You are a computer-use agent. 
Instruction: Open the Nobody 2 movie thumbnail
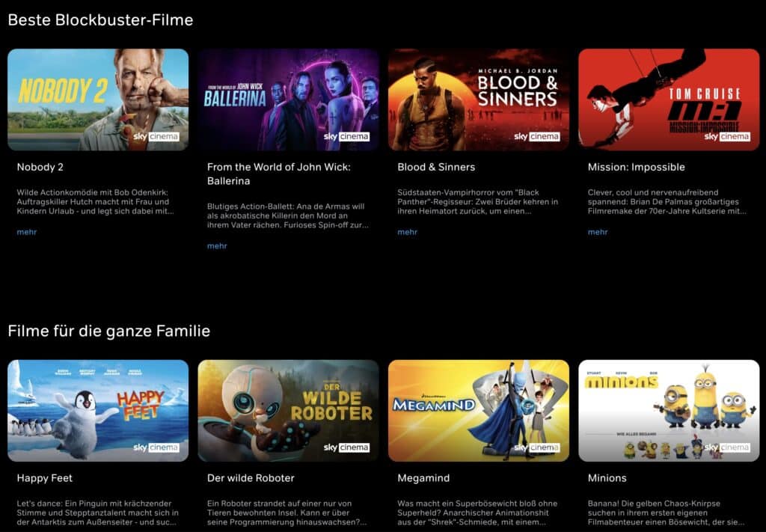coord(98,100)
